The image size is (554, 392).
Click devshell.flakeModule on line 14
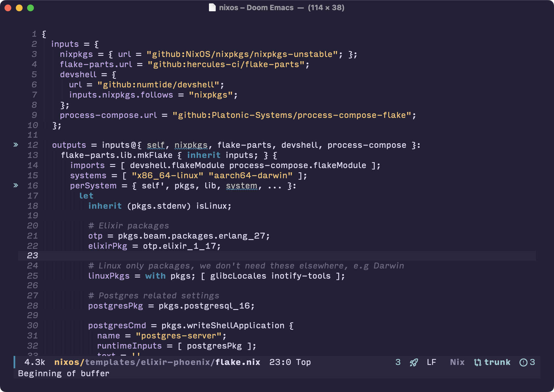tap(177, 166)
